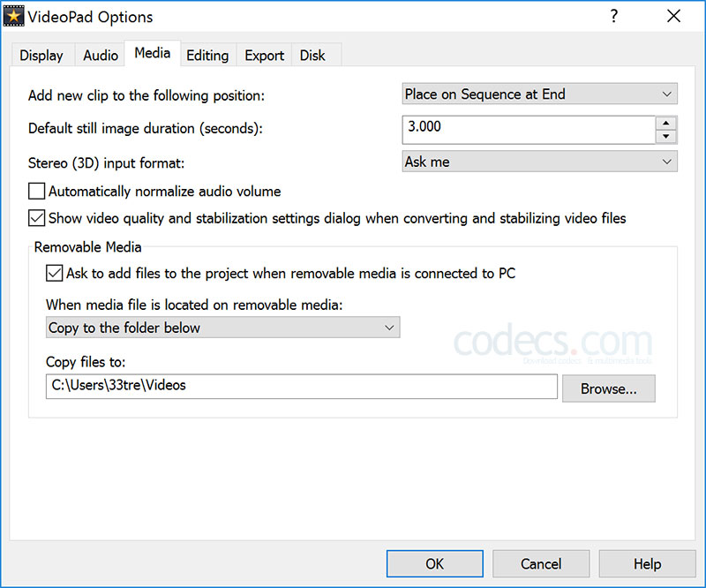Click the still image duration field

click(529, 130)
